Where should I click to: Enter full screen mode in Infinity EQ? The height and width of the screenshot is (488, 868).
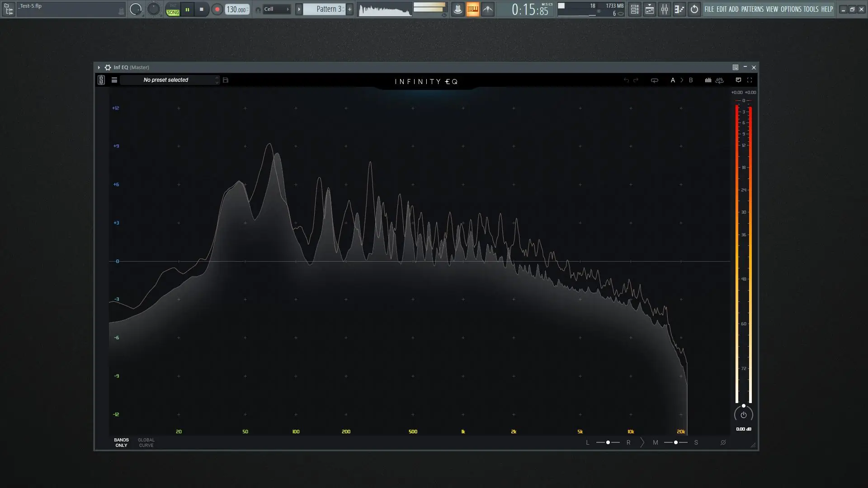750,80
